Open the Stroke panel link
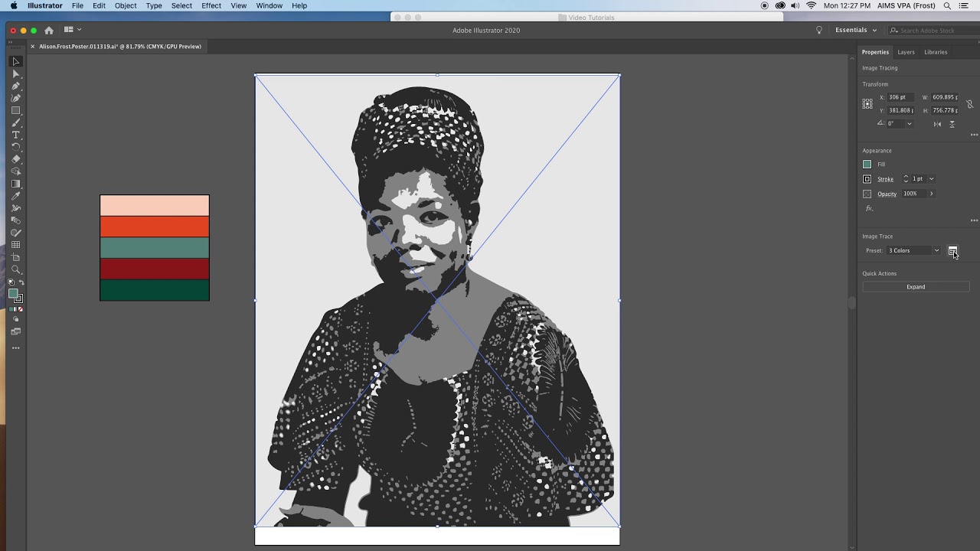 885,179
